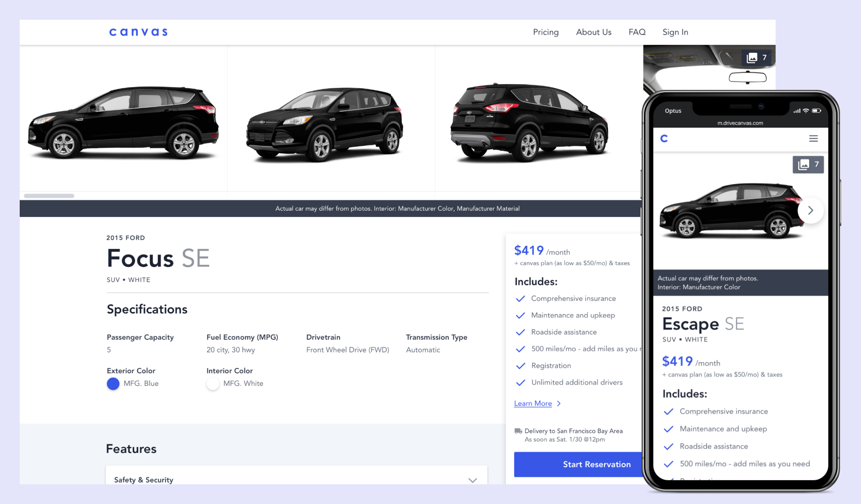Click the Registration checkmark in desktop panel

tap(520, 366)
